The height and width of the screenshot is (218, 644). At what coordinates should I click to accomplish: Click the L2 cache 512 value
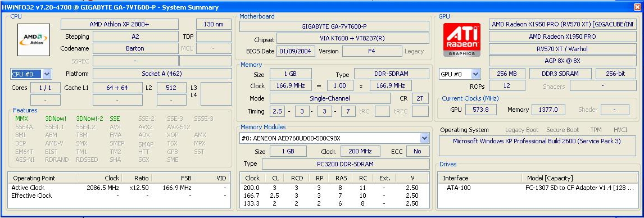coord(171,88)
